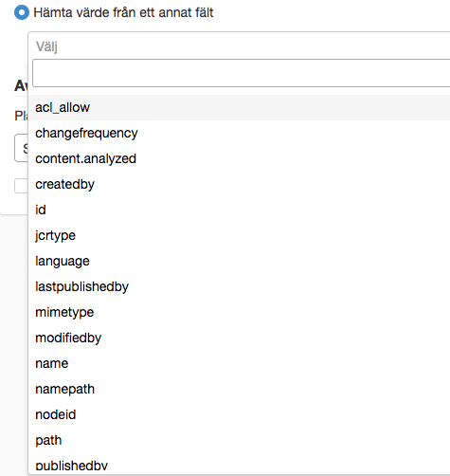The height and width of the screenshot is (476, 450).
Task: Select the language field
Action: click(x=240, y=261)
